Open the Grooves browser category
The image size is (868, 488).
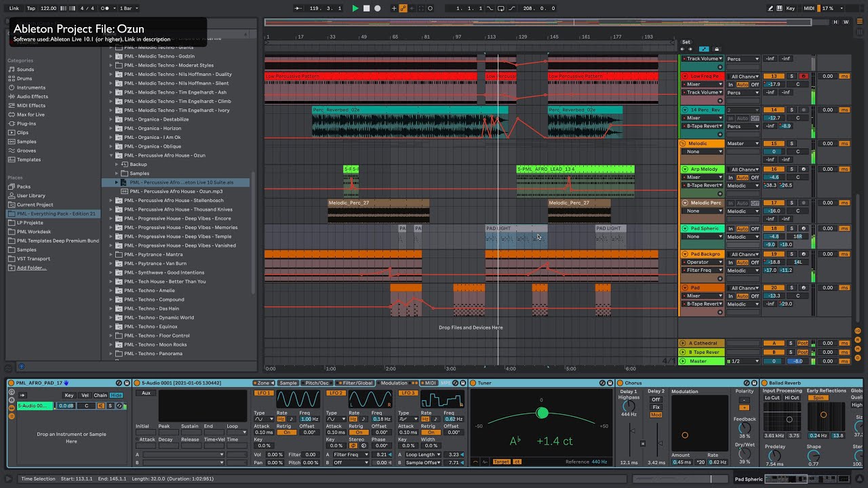[26, 150]
